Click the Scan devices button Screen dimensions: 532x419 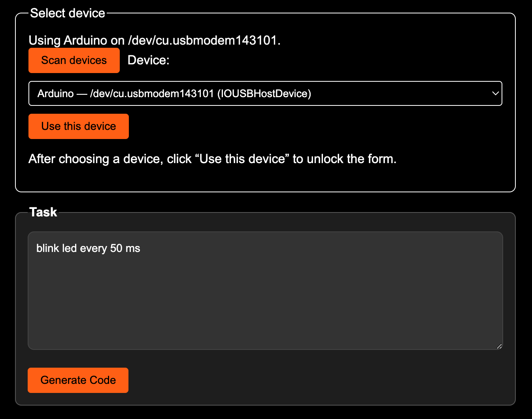click(x=74, y=60)
